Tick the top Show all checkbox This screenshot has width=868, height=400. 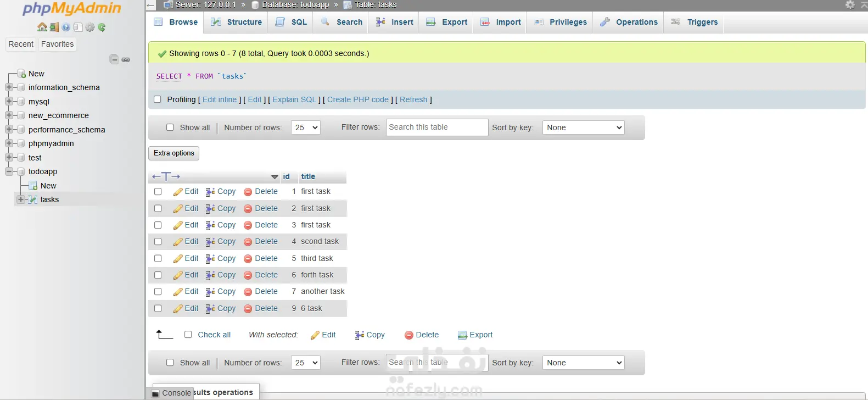pos(170,127)
